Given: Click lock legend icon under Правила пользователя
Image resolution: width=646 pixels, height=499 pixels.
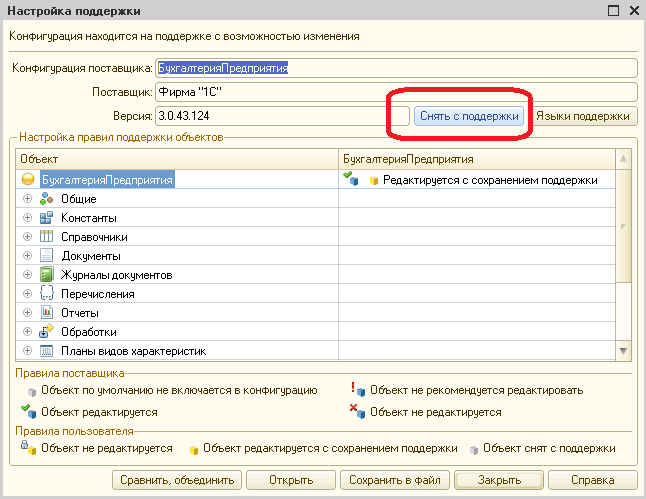Looking at the screenshot, I should point(28,448).
